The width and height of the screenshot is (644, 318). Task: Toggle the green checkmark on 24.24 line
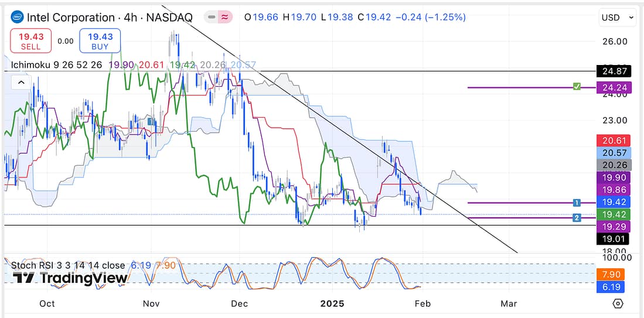click(x=577, y=87)
